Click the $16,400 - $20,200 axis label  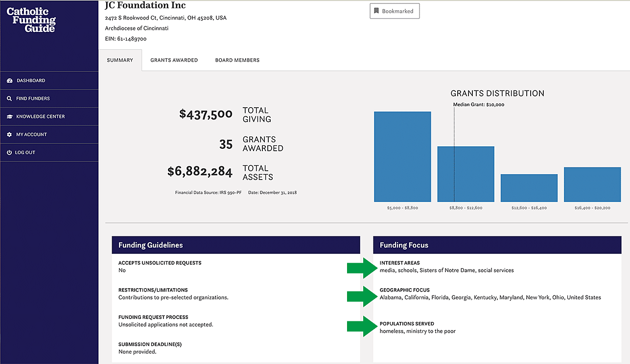point(592,208)
